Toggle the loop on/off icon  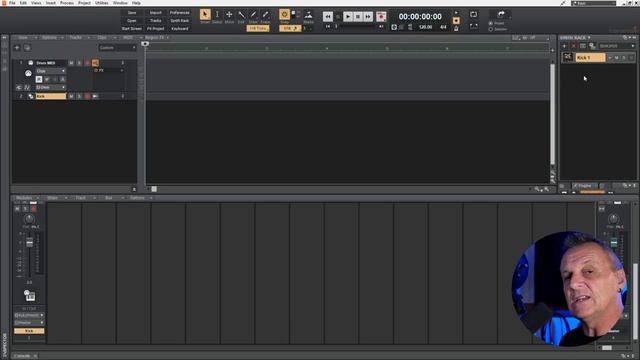[473, 15]
